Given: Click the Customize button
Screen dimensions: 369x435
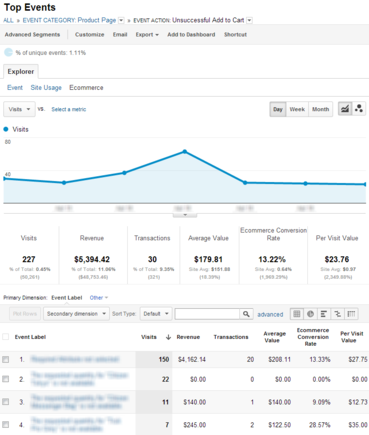Looking at the screenshot, I should [x=89, y=35].
